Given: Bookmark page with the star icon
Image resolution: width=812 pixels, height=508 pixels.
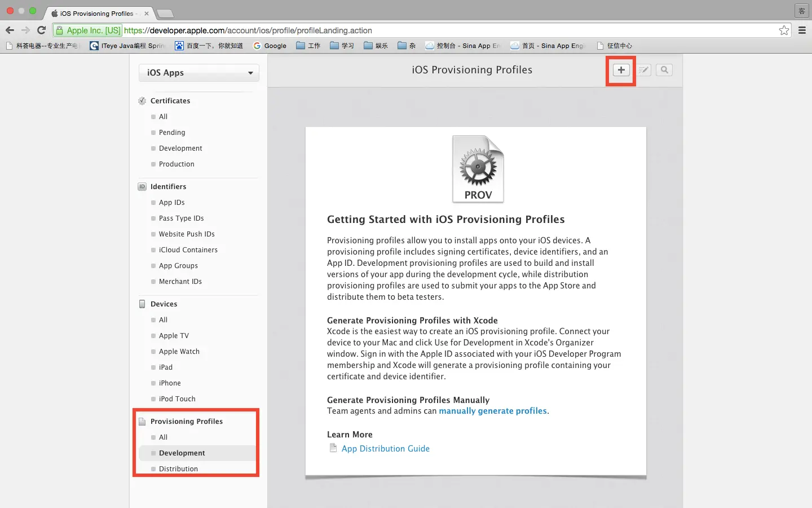Looking at the screenshot, I should [x=784, y=30].
